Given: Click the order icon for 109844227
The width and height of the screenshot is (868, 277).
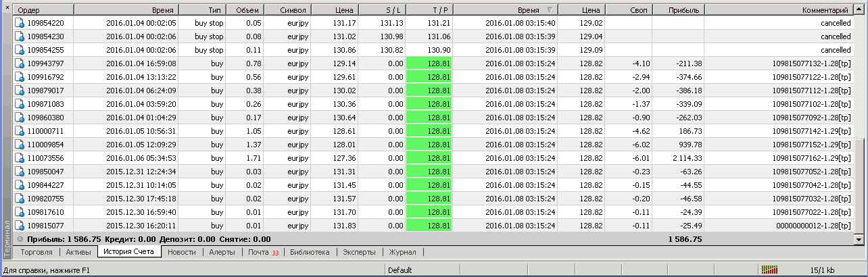Looking at the screenshot, I should coord(20,185).
